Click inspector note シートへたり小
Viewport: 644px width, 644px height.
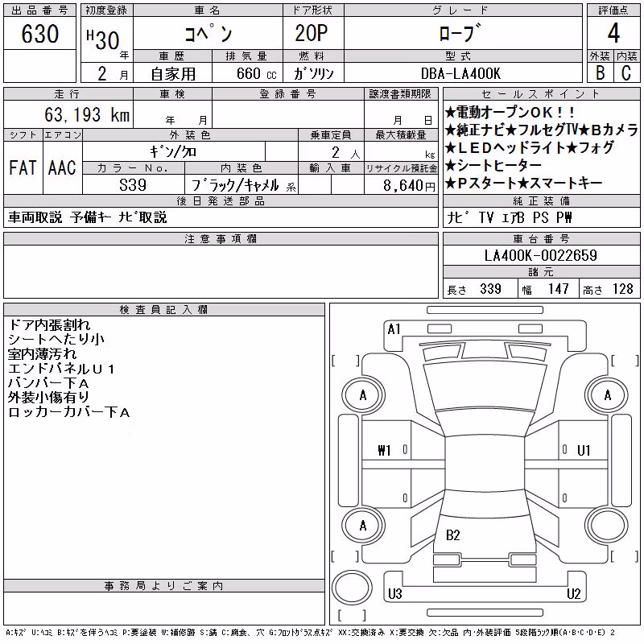tap(56, 339)
